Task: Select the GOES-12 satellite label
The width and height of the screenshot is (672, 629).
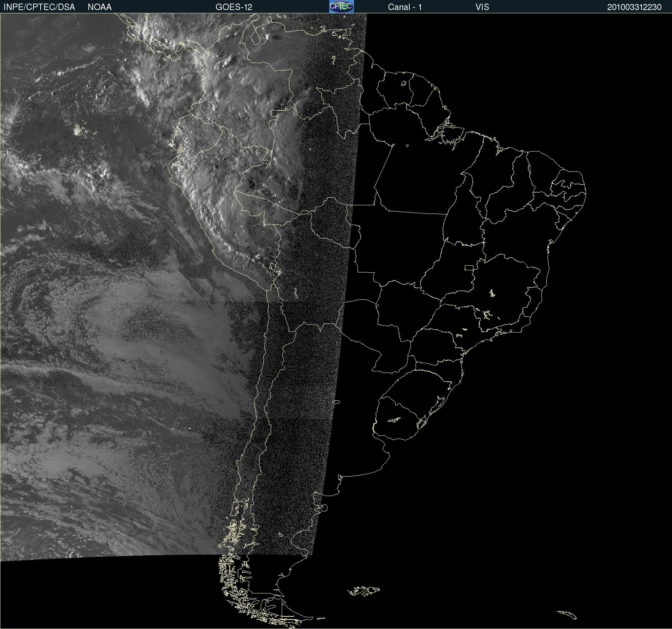Action: 234,7
